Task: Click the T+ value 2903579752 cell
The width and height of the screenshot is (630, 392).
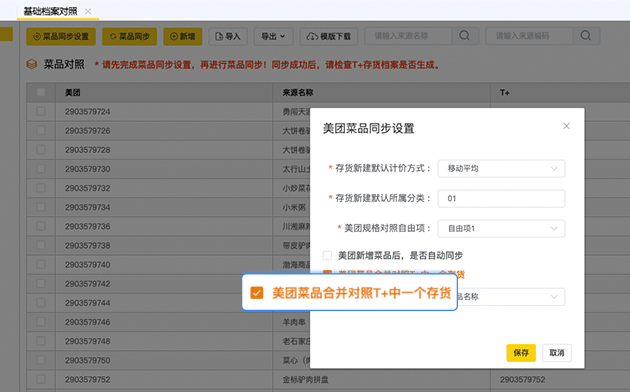Action: [x=522, y=379]
